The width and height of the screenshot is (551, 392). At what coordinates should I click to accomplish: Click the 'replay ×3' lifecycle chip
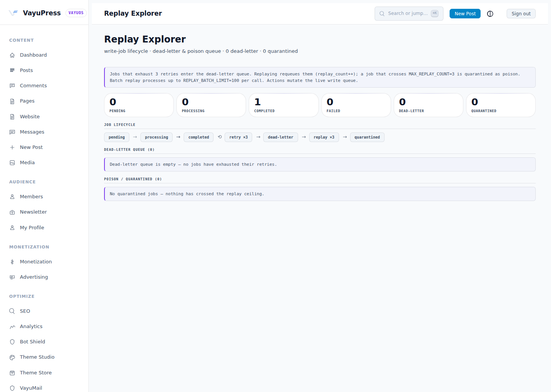(324, 137)
